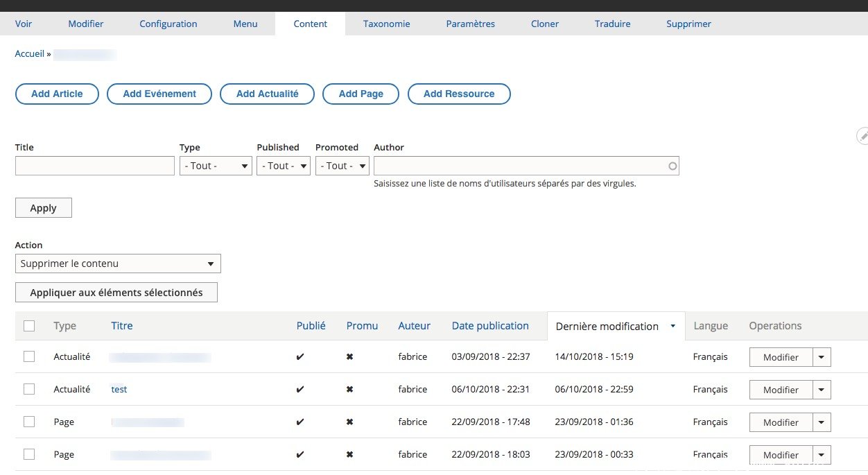Viewport: 868px width, 475px height.
Task: Follow the Accueil breadcrumb link
Action: tap(30, 53)
